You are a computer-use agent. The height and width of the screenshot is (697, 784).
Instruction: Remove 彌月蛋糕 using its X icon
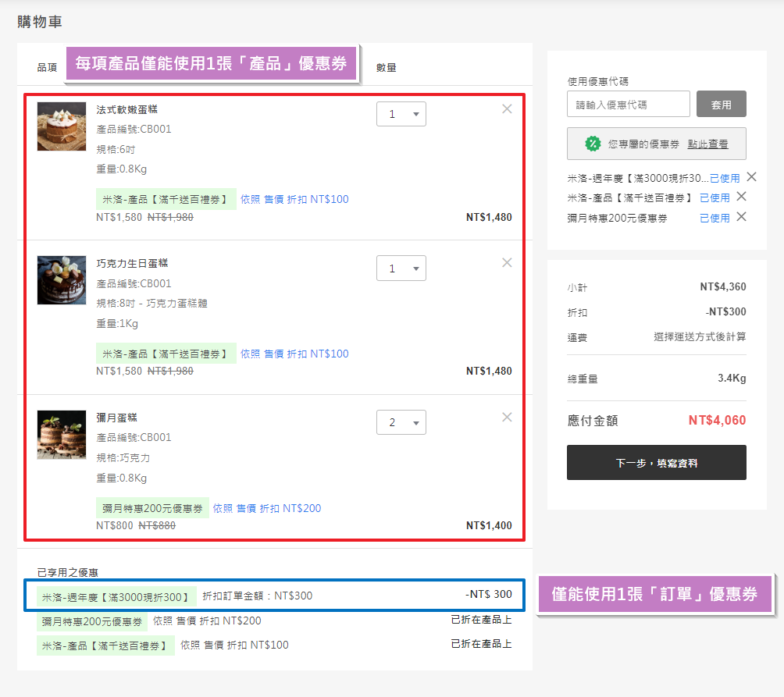[x=506, y=418]
